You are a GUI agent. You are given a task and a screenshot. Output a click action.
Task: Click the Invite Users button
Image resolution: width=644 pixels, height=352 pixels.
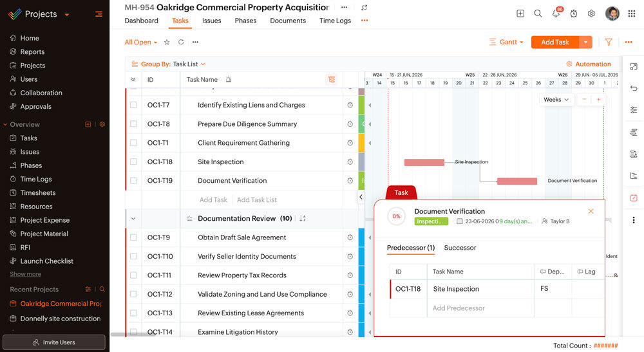point(54,342)
